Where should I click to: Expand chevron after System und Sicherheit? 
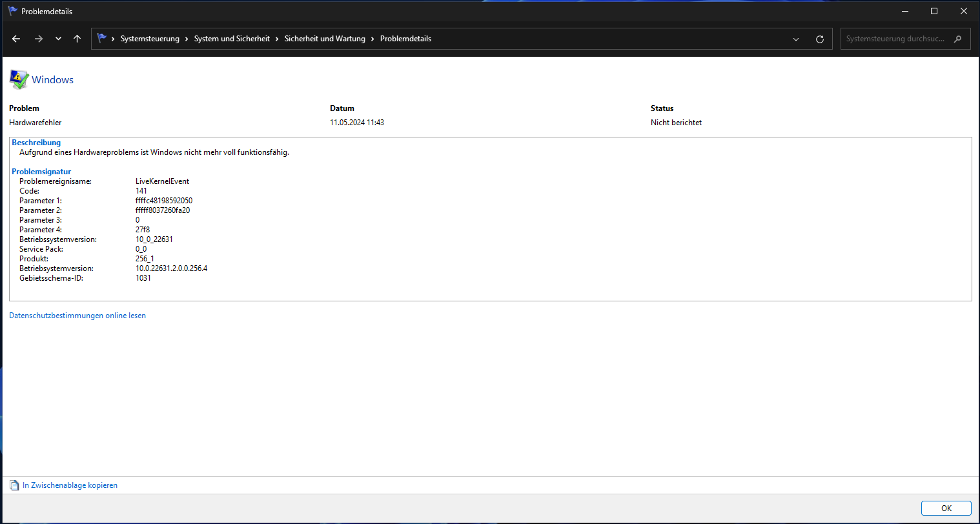click(278, 39)
